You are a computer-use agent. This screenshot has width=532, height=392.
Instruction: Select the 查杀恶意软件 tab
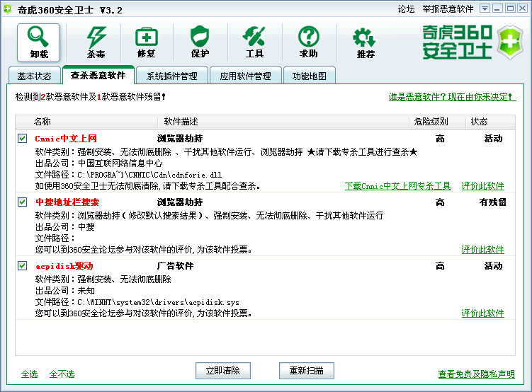(98, 75)
